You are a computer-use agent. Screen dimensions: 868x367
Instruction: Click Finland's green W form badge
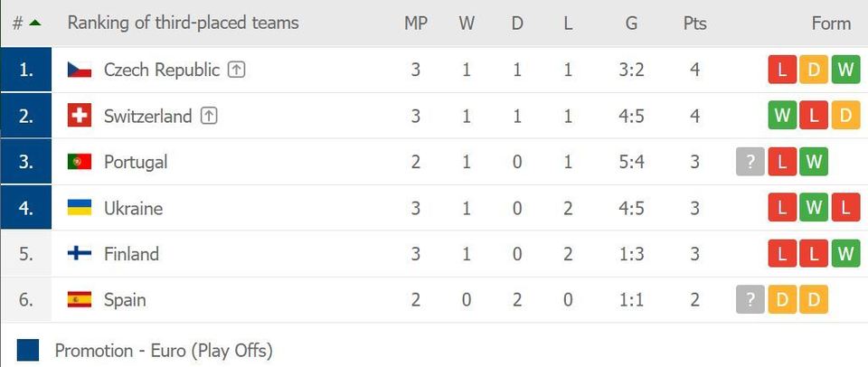(x=845, y=254)
